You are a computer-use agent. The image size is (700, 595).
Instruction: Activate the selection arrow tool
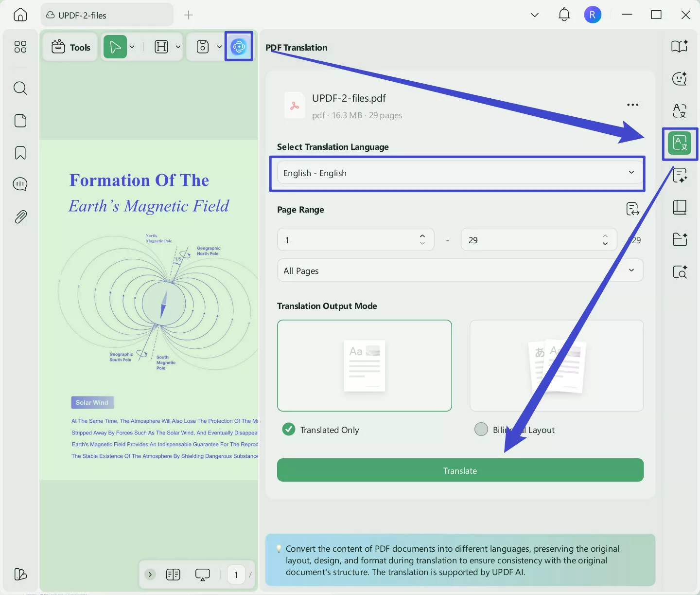pyautogui.click(x=115, y=47)
